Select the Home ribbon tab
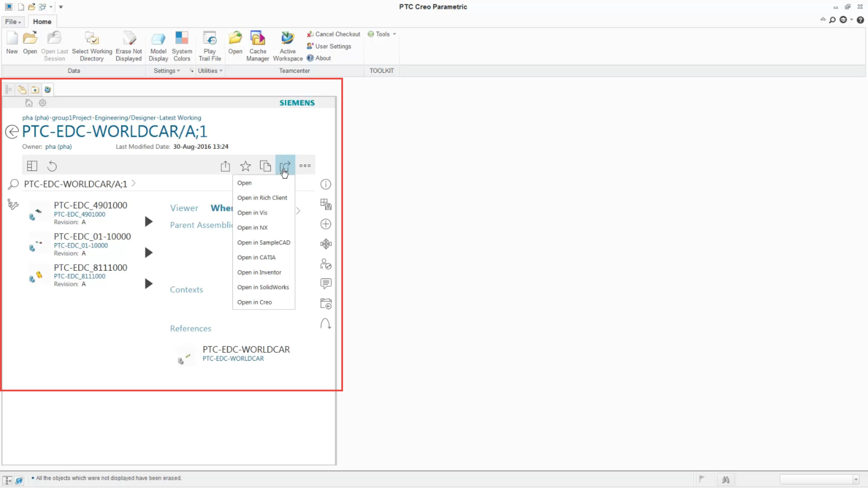The image size is (868, 488). click(x=42, y=22)
